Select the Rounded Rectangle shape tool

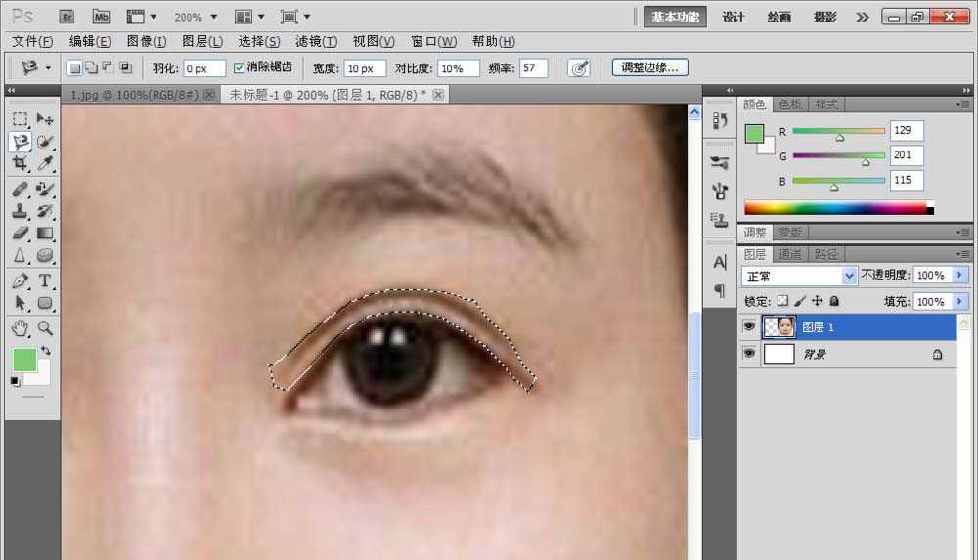coord(44,303)
